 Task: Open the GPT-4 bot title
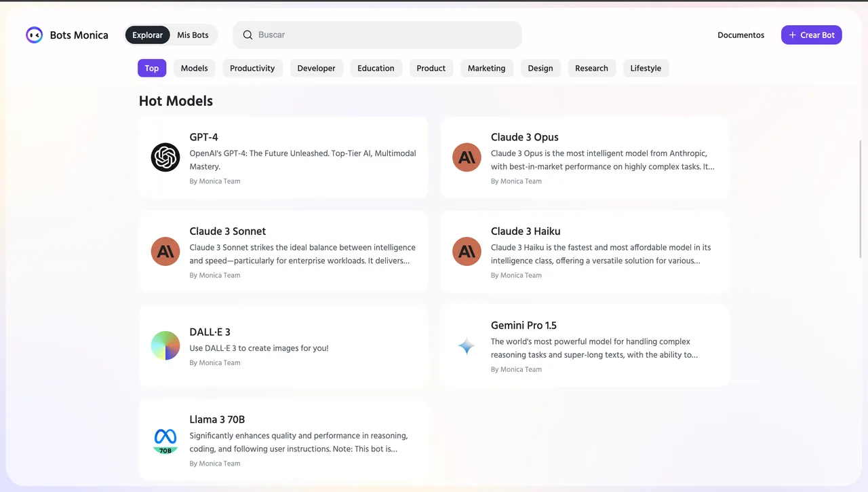click(204, 137)
